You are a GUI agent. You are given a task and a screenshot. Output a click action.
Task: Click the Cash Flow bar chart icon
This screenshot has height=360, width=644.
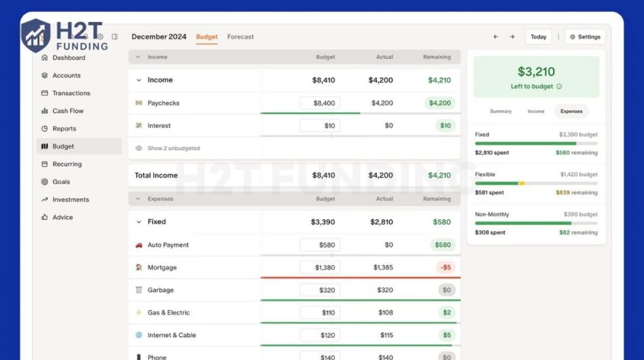[x=45, y=111]
